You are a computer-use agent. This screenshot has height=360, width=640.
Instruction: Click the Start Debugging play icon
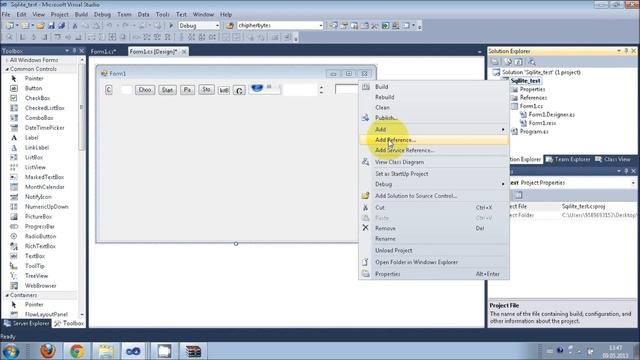(x=171, y=26)
